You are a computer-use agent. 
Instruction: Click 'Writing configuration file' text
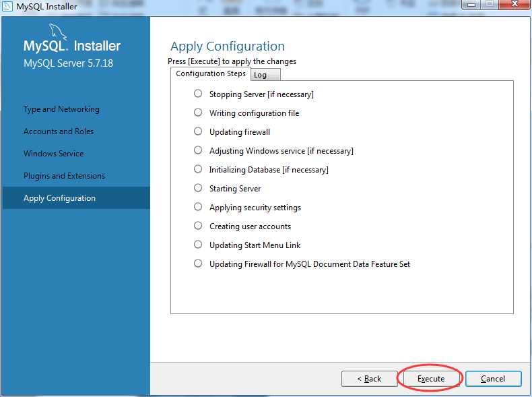pos(254,113)
